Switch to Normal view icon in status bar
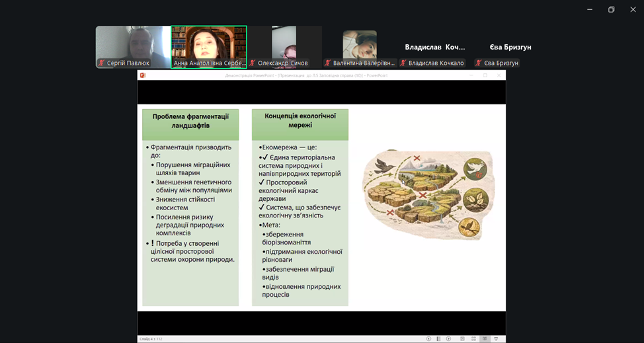Viewport: 644px width, 343px height. pos(462,339)
